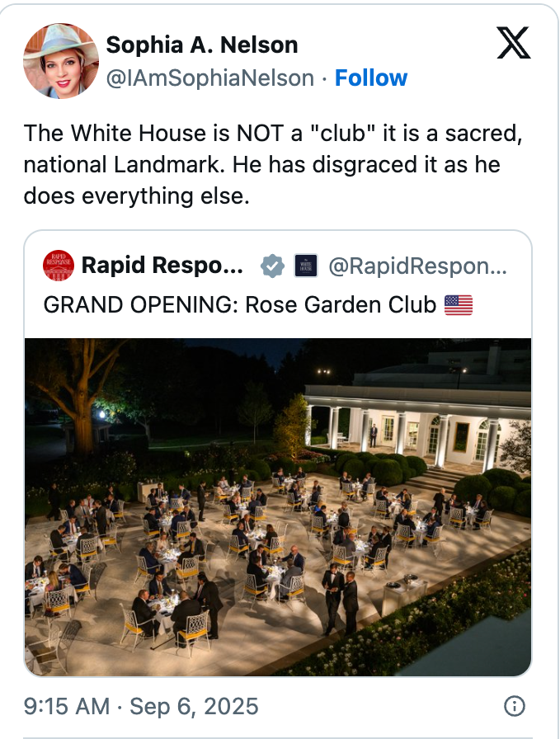Image resolution: width=560 pixels, height=739 pixels.
Task: Click the Rapid Response circular logo avatar
Action: tap(58, 266)
